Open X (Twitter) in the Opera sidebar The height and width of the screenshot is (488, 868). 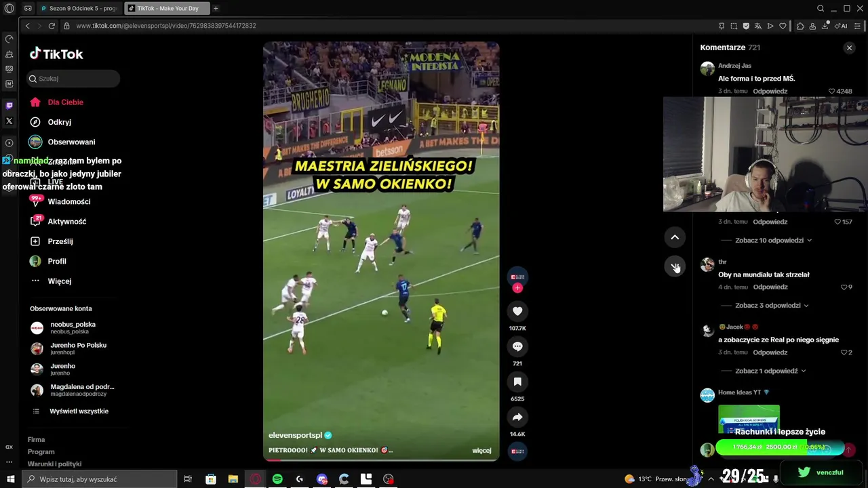pyautogui.click(x=9, y=121)
